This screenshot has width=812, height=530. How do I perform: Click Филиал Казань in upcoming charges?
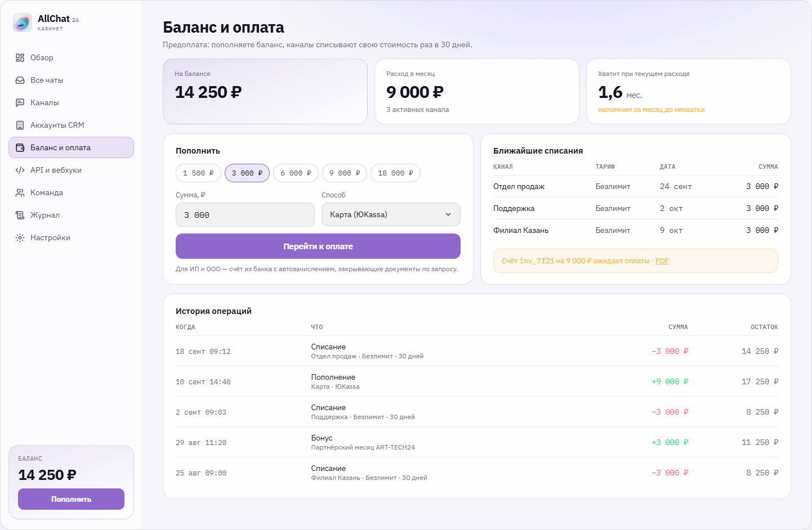[521, 230]
